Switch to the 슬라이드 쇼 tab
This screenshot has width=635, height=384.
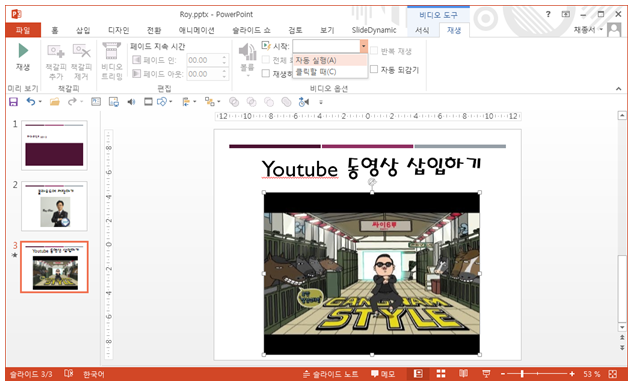click(x=251, y=30)
